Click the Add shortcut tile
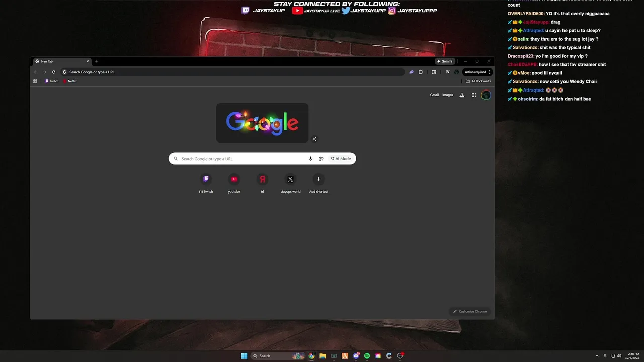This screenshot has width=644, height=362. click(318, 184)
